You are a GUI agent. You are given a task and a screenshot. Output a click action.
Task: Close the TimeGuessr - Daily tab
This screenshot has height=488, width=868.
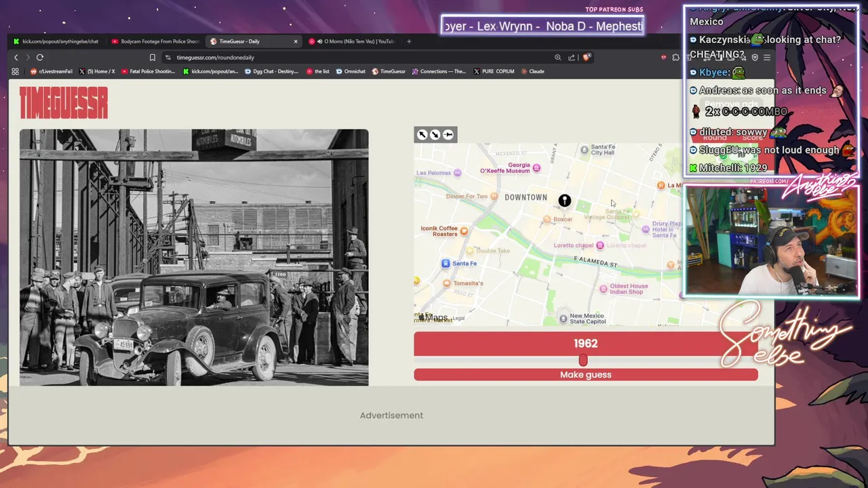296,41
